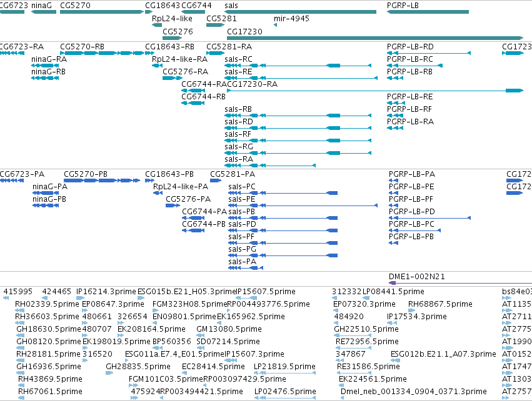Select the CG17230 gene label

pyautogui.click(x=244, y=31)
